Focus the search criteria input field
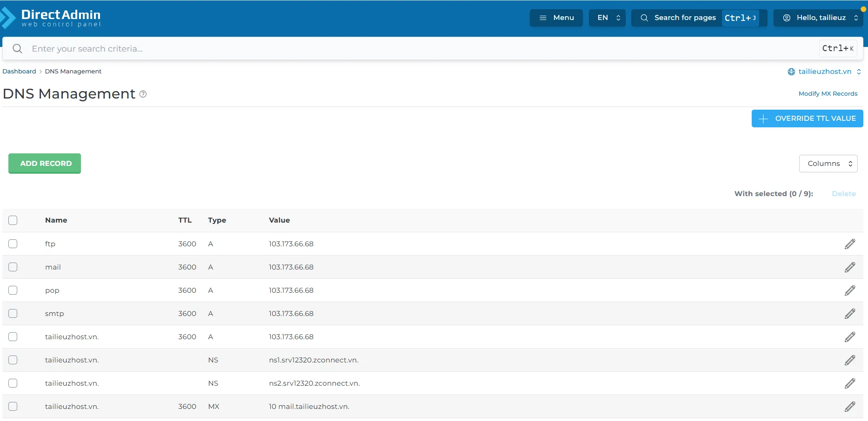Screen dimensions: 868x421 (x=419, y=49)
